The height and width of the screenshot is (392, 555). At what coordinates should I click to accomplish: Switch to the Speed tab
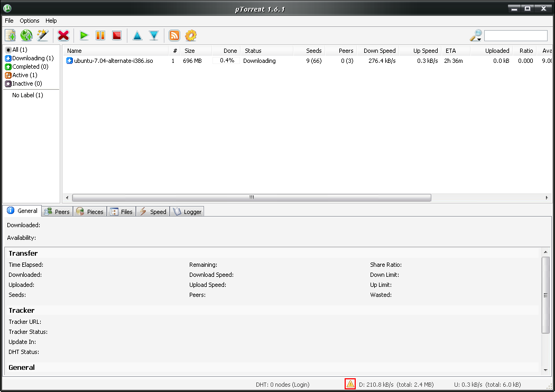pyautogui.click(x=153, y=211)
